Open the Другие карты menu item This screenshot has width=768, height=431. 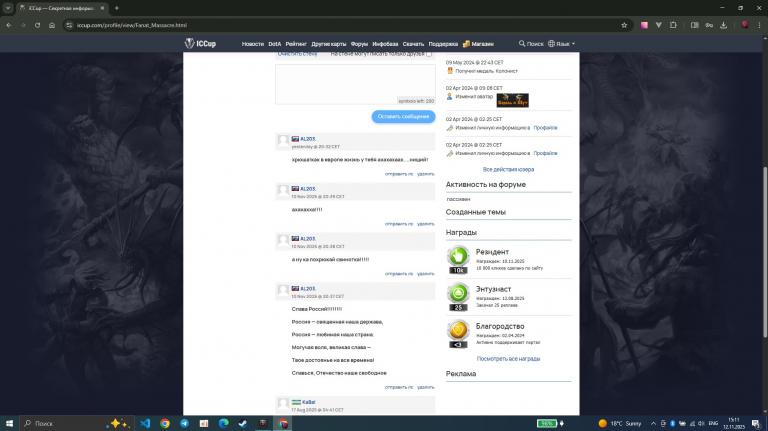(x=329, y=44)
